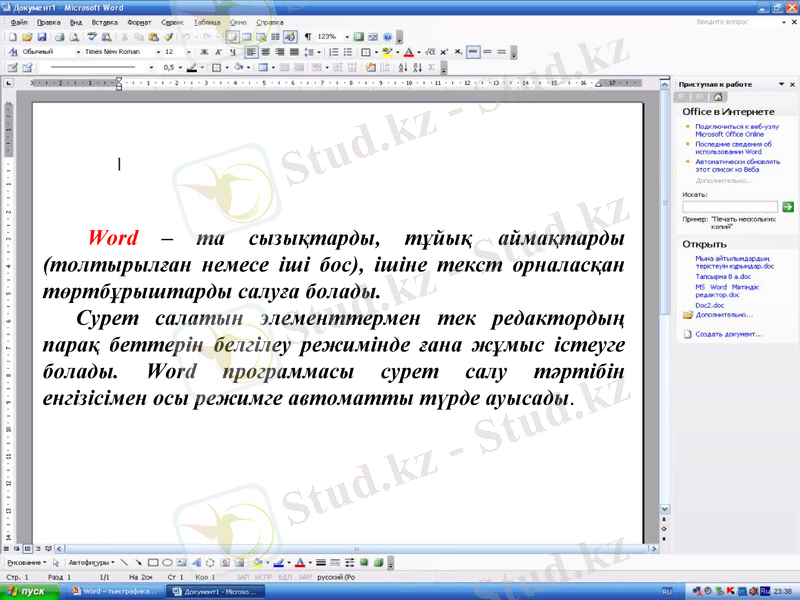Click the Искать search input field
Viewport: 800px width, 600px height.
(730, 206)
